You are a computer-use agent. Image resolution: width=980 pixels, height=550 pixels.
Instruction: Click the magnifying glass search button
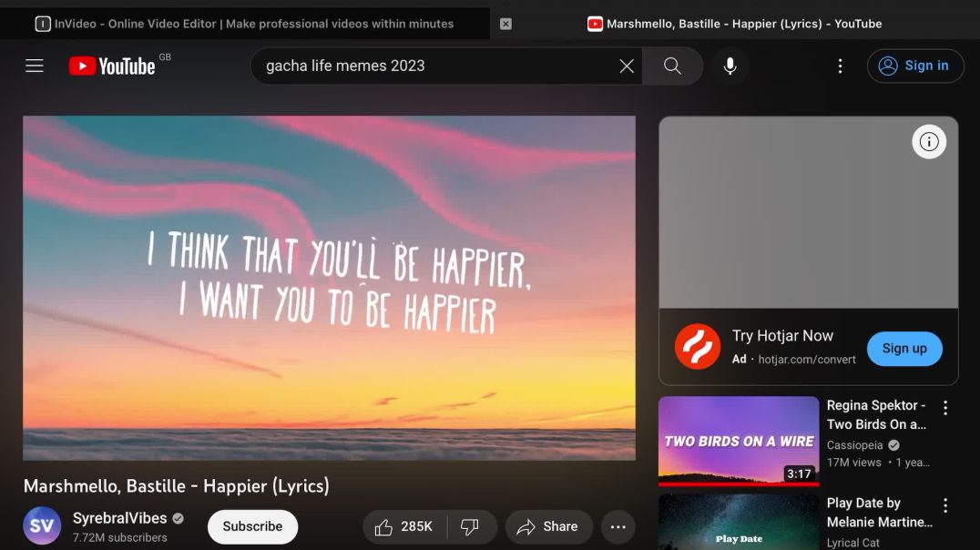672,66
